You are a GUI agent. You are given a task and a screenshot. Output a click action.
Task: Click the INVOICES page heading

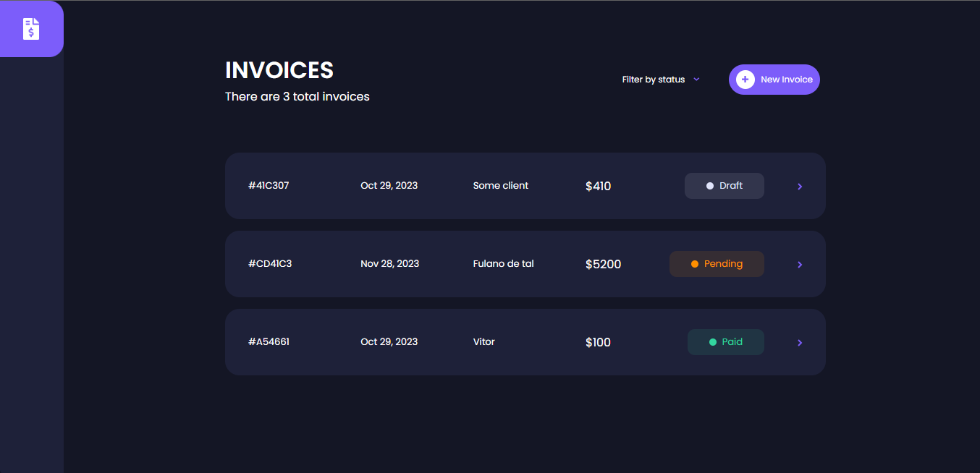[279, 70]
